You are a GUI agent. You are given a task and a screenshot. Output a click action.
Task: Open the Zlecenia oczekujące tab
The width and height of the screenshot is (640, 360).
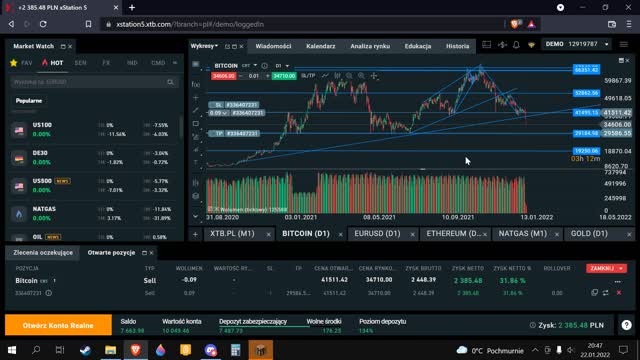point(43,253)
